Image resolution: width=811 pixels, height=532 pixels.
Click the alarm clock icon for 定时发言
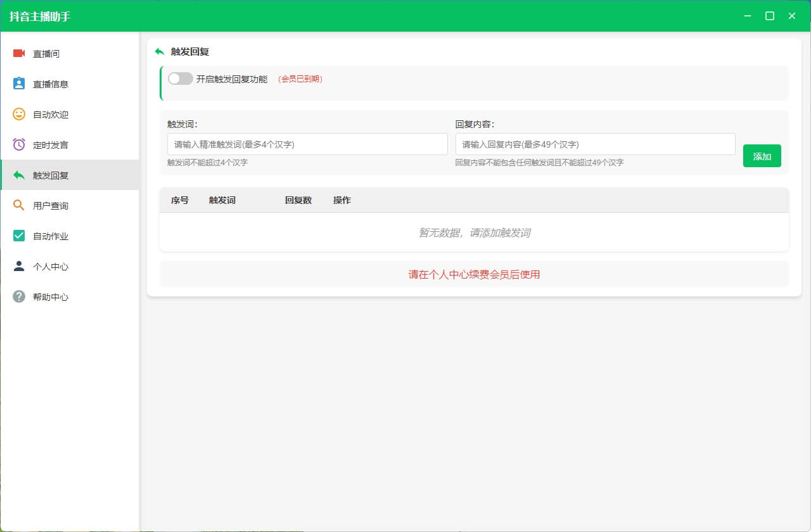click(19, 144)
